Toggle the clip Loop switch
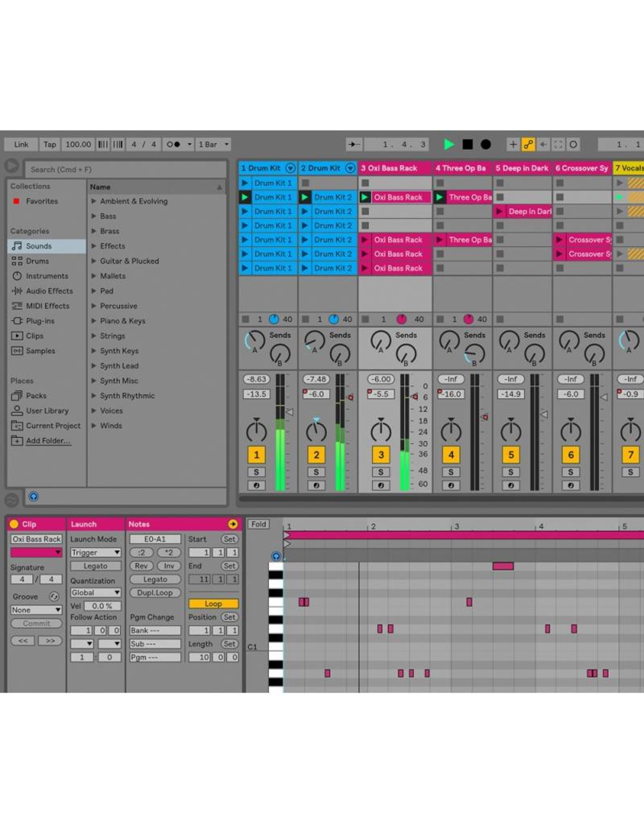 point(213,604)
